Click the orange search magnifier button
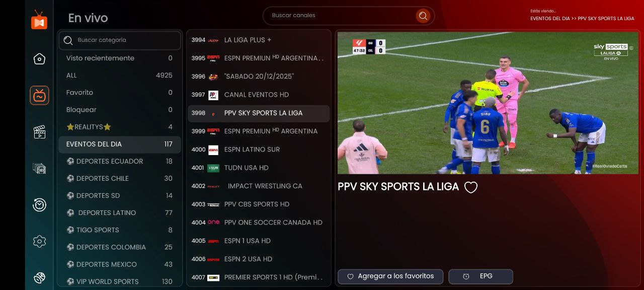The image size is (644, 290). [x=423, y=16]
